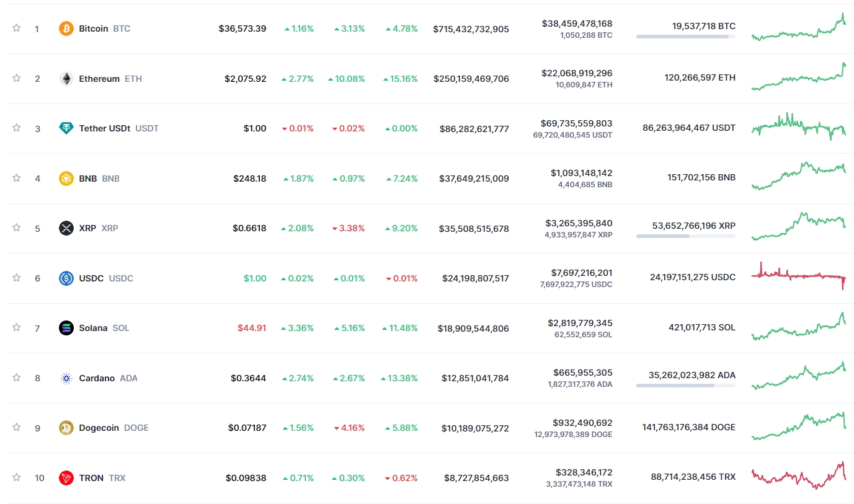Click the TRON red logo icon
The image size is (854, 504).
[x=66, y=478]
